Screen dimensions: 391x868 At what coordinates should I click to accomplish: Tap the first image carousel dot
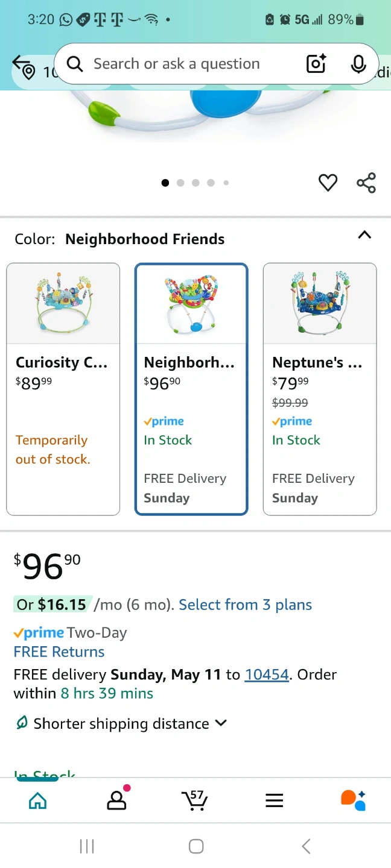(x=165, y=183)
